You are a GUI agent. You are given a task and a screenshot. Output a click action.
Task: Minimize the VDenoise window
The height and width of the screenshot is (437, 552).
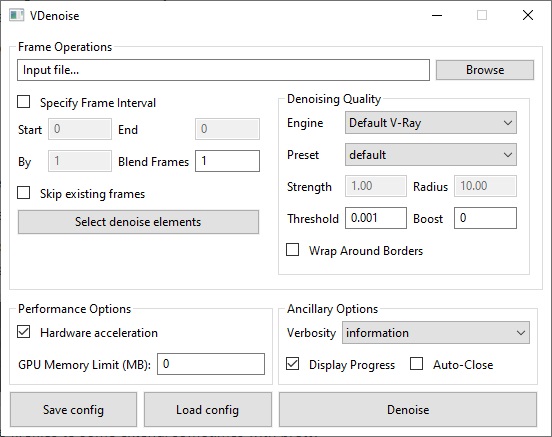point(437,15)
